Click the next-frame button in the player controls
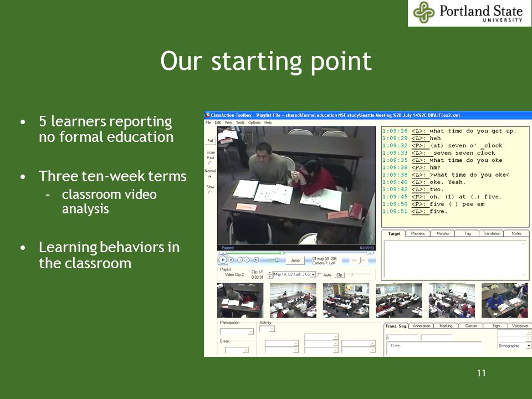Viewport: 532px width, 399px height. coord(247,260)
